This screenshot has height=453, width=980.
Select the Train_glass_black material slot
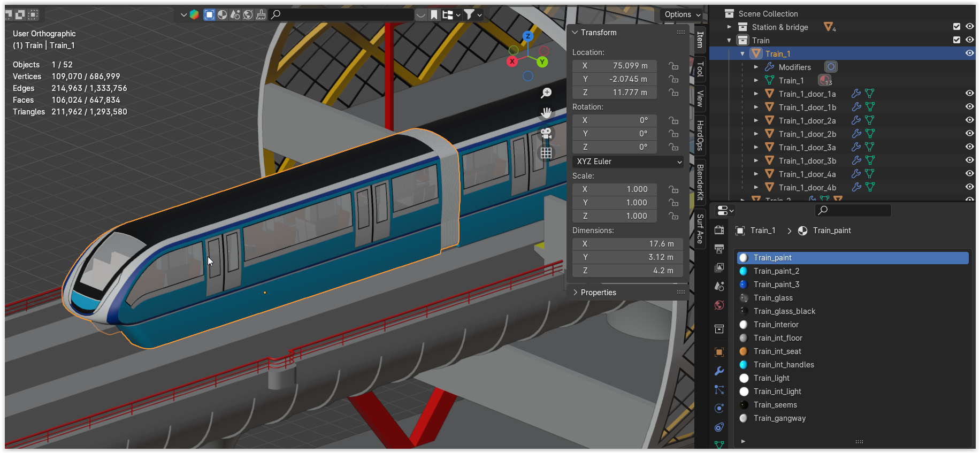point(853,311)
